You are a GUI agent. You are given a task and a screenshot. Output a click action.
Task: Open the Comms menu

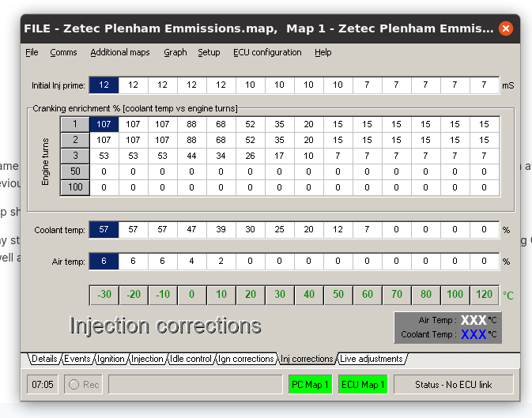63,52
